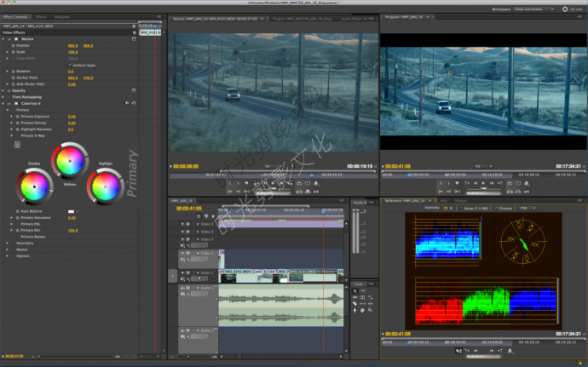Click the Midtone color wheel
This screenshot has width=588, height=367.
[70, 161]
